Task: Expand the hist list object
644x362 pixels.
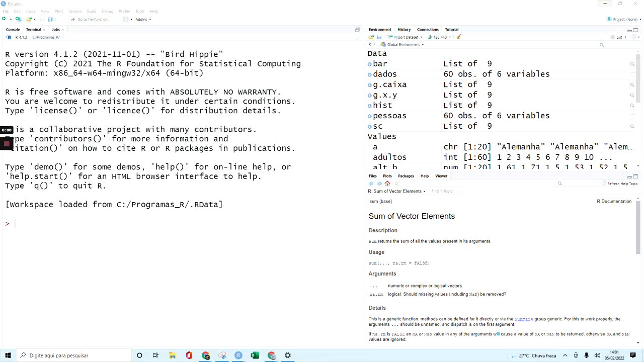Action: pyautogui.click(x=370, y=106)
